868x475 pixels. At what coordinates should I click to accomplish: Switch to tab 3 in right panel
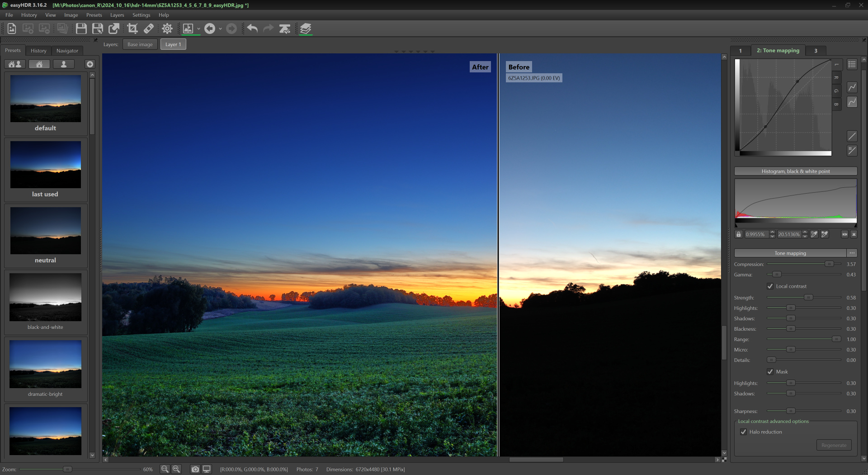click(816, 51)
